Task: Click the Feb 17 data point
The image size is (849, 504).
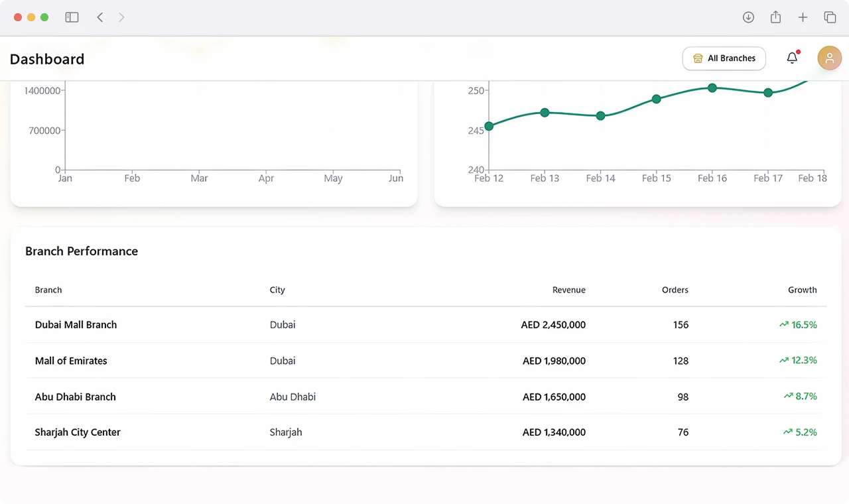Action: (768, 93)
